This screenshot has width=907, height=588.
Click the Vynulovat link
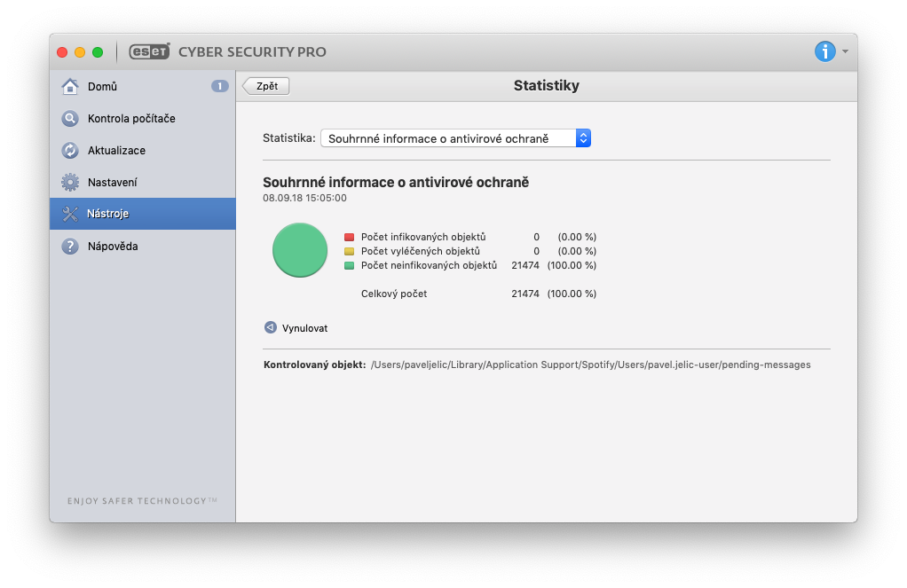coord(304,328)
